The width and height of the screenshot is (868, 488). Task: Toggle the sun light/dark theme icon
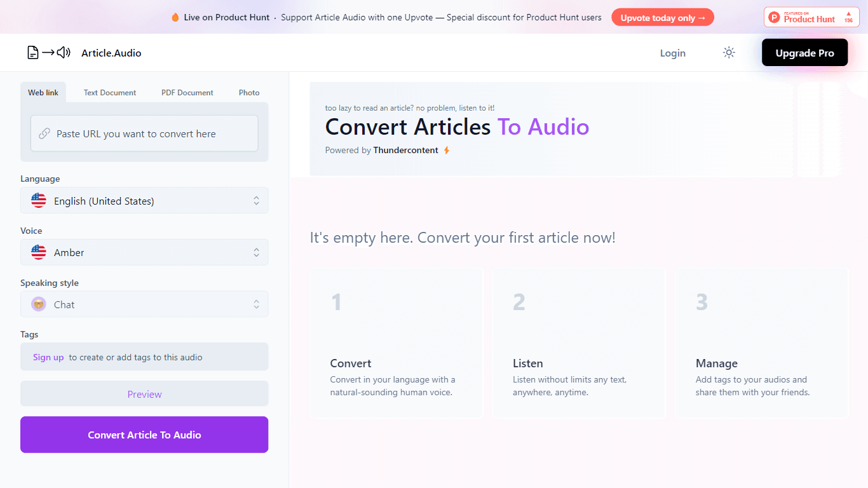point(729,53)
